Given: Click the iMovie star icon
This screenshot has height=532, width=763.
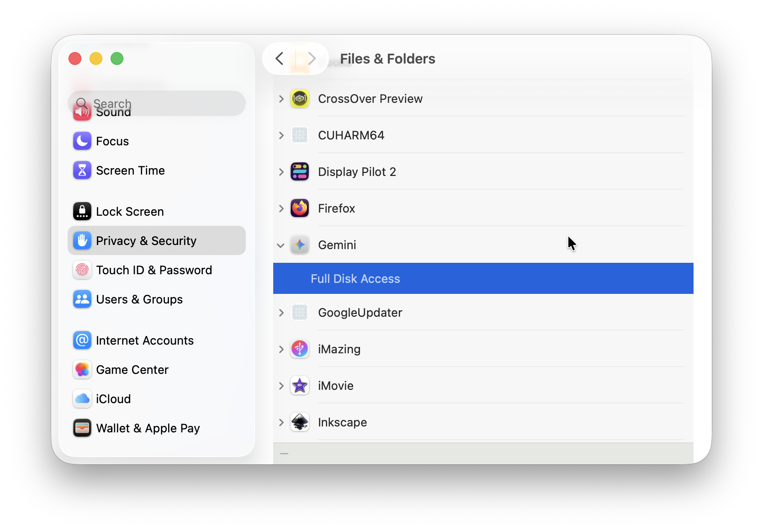Looking at the screenshot, I should tap(300, 385).
